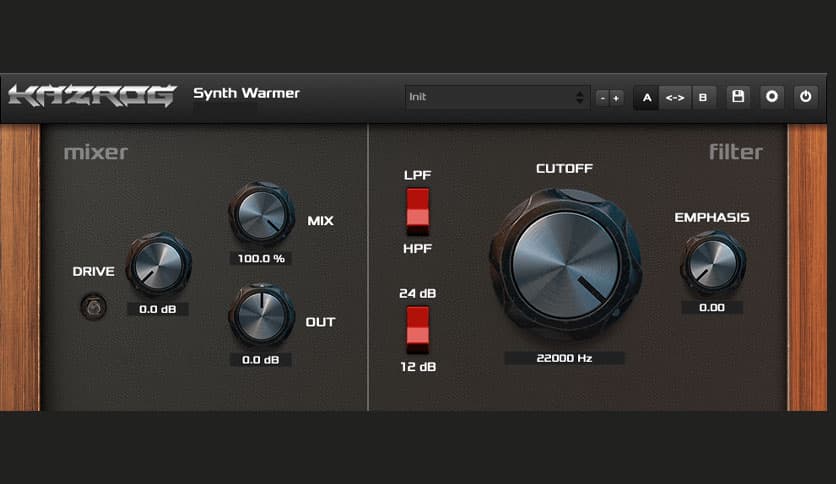836x484 pixels.
Task: Flip the LPF/HPF red filter switch
Action: pos(417,212)
